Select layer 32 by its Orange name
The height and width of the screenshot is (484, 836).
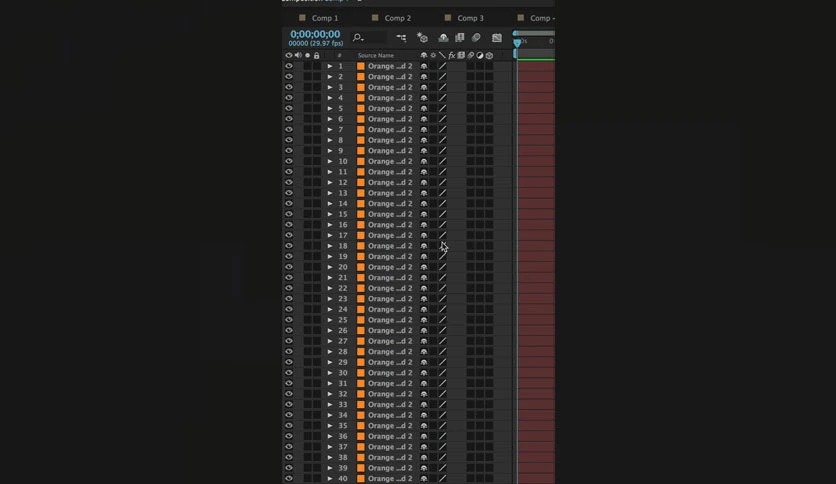[x=390, y=394]
